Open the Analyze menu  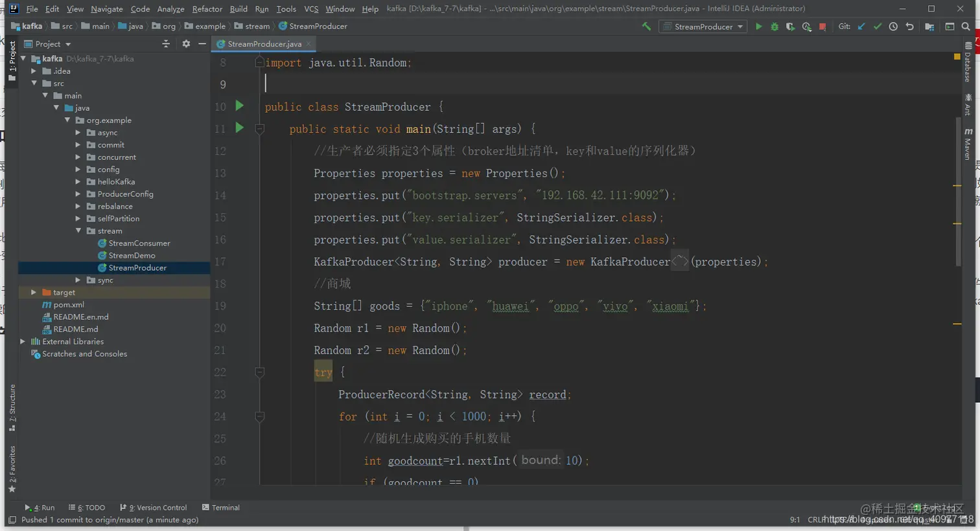(170, 9)
